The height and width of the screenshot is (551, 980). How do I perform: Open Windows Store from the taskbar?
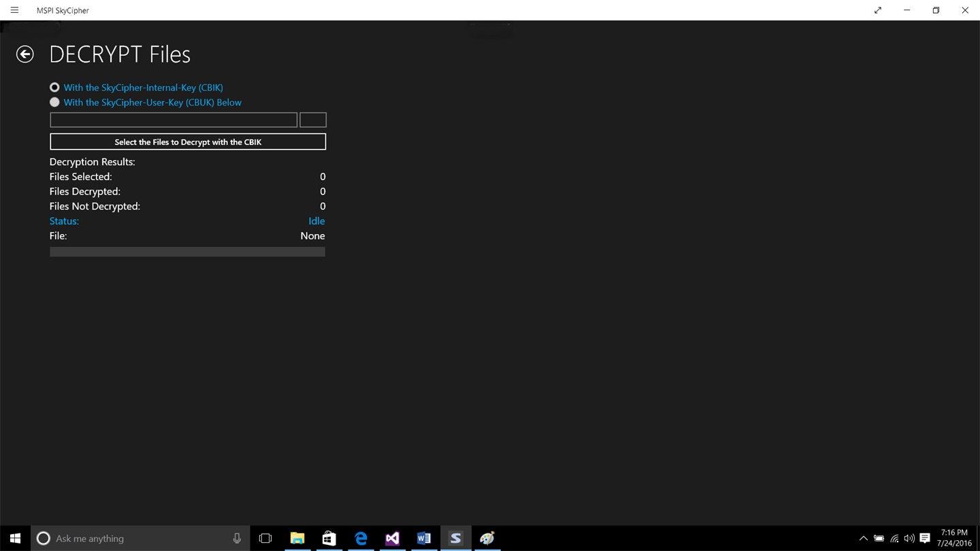point(329,538)
